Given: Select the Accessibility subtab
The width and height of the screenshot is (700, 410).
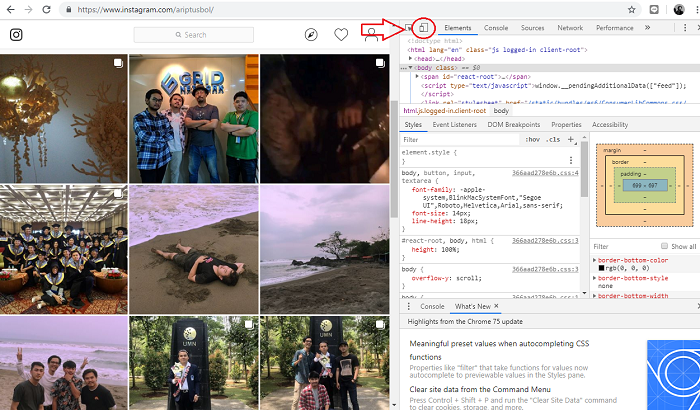Looking at the screenshot, I should click(x=610, y=125).
